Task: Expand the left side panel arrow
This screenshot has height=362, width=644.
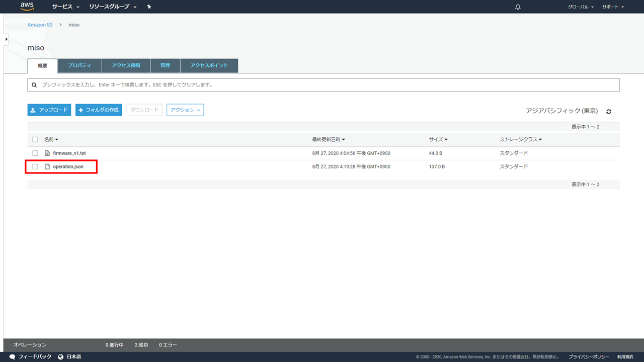Action: 6,39
